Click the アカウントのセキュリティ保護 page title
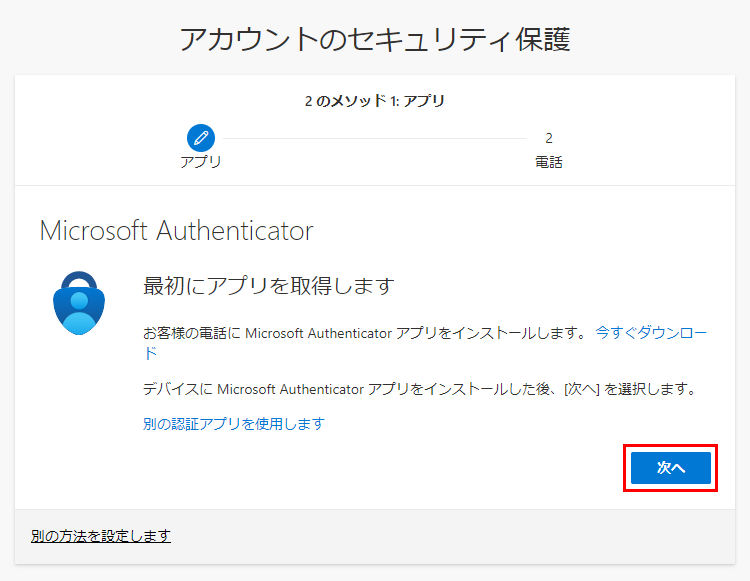Image resolution: width=750 pixels, height=581 pixels. 375,40
